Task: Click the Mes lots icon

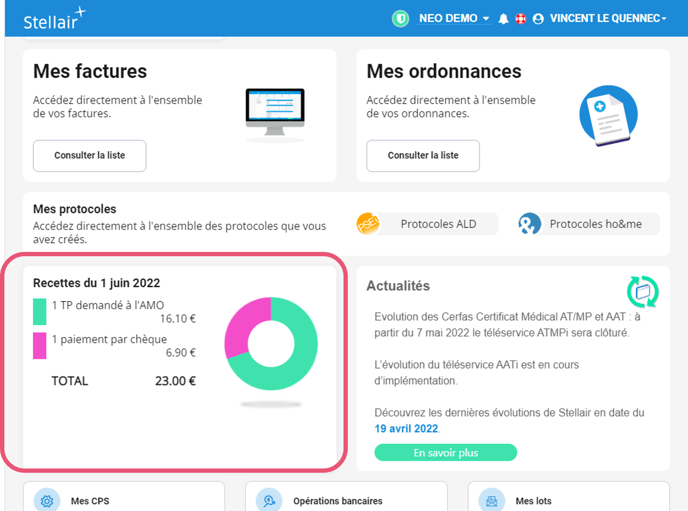Action: (x=491, y=500)
